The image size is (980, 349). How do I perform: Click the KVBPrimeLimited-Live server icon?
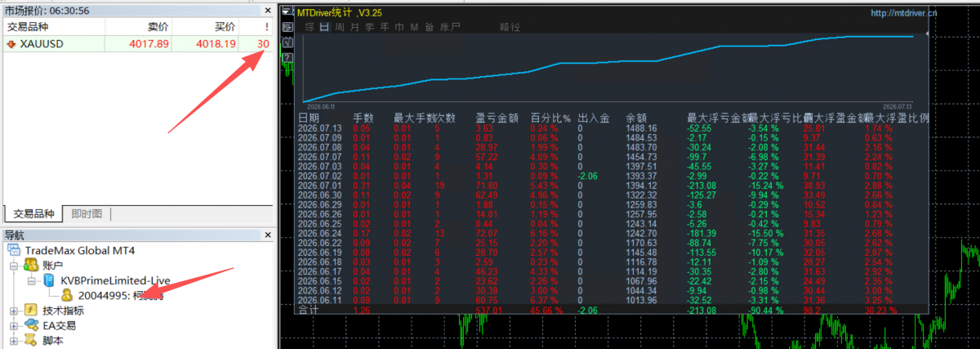click(48, 280)
